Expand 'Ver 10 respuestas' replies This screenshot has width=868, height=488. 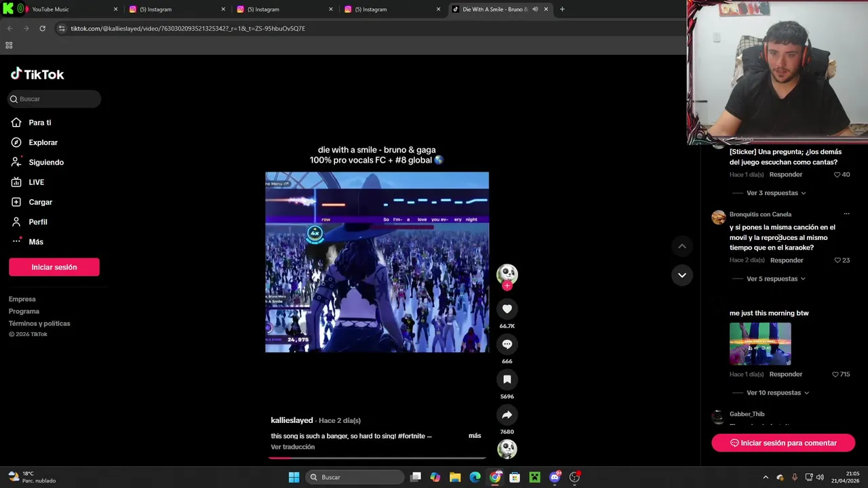[x=777, y=392]
